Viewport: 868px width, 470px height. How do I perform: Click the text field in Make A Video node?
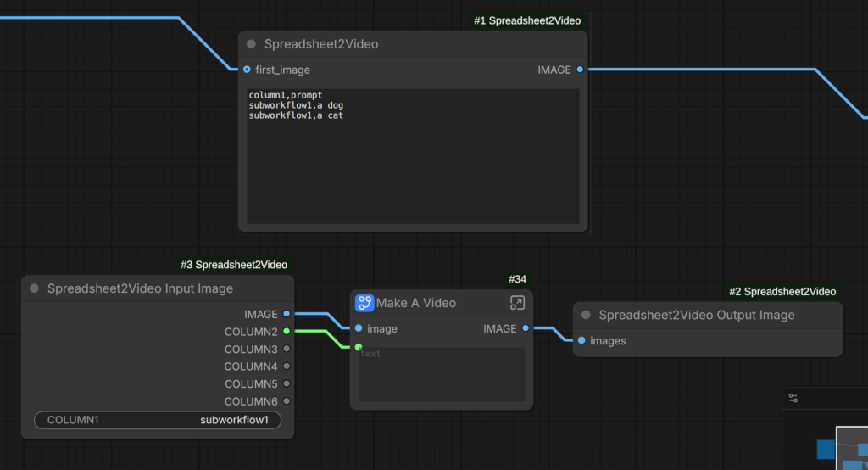pos(441,374)
